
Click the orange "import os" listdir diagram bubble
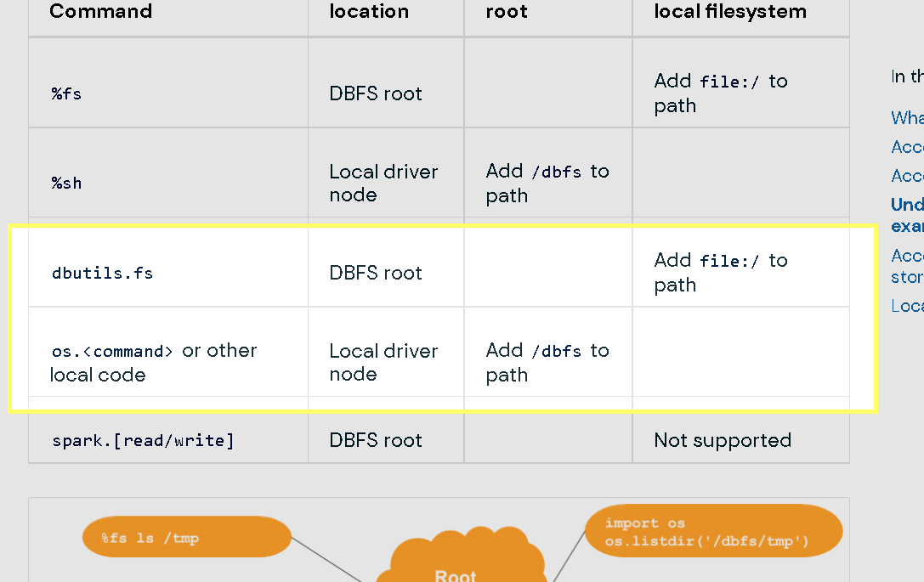[712, 532]
